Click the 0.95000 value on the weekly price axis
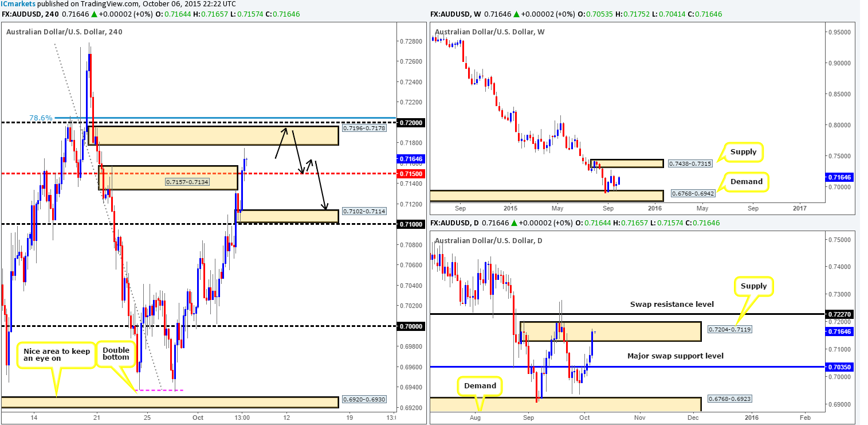The width and height of the screenshot is (868, 425). [x=839, y=32]
